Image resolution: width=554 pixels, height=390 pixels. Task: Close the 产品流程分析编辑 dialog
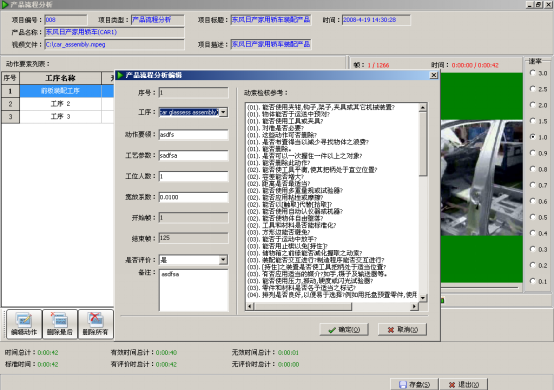[434, 75]
